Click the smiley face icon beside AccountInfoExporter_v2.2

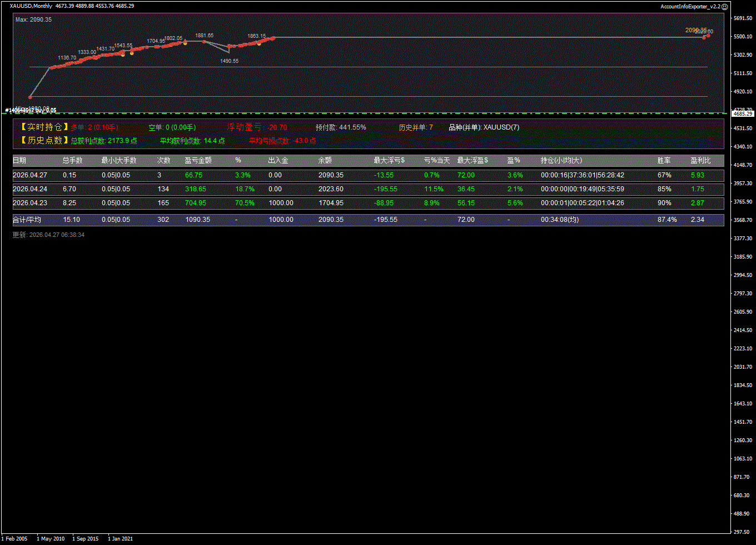724,6
